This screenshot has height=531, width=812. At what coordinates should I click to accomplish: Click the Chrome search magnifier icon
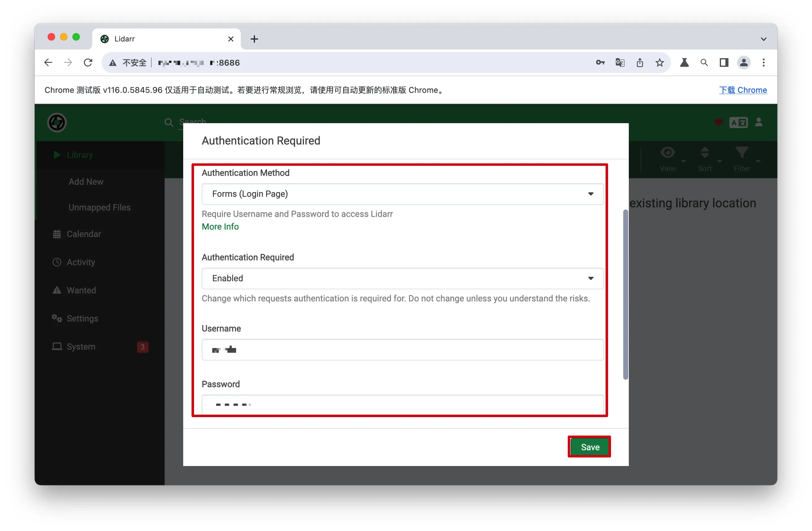(x=704, y=63)
